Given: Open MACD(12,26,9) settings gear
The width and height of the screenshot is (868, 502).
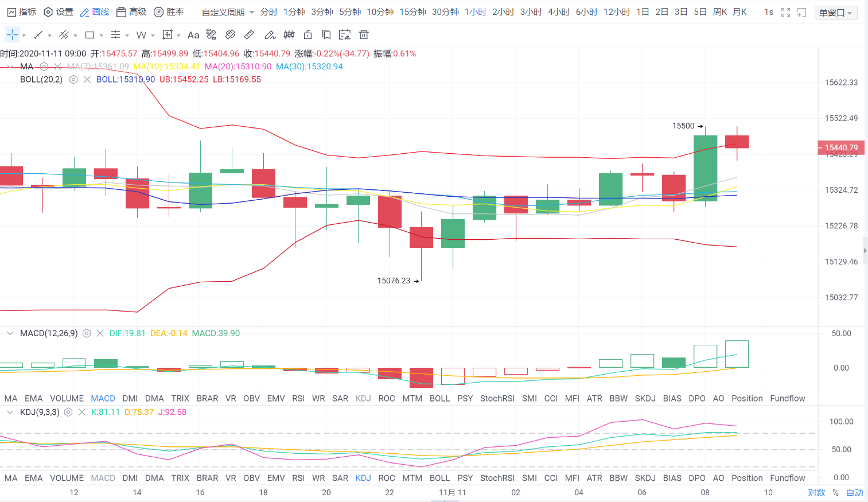Looking at the screenshot, I should click(87, 333).
